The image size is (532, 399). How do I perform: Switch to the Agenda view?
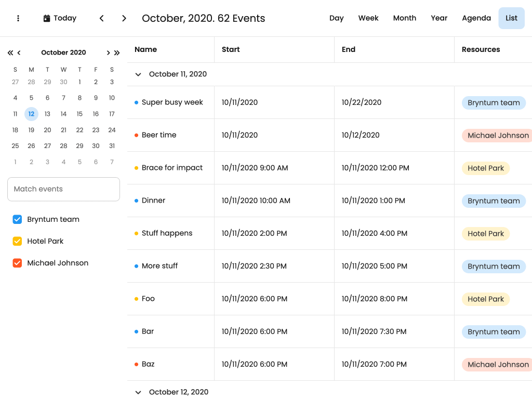[x=476, y=18]
